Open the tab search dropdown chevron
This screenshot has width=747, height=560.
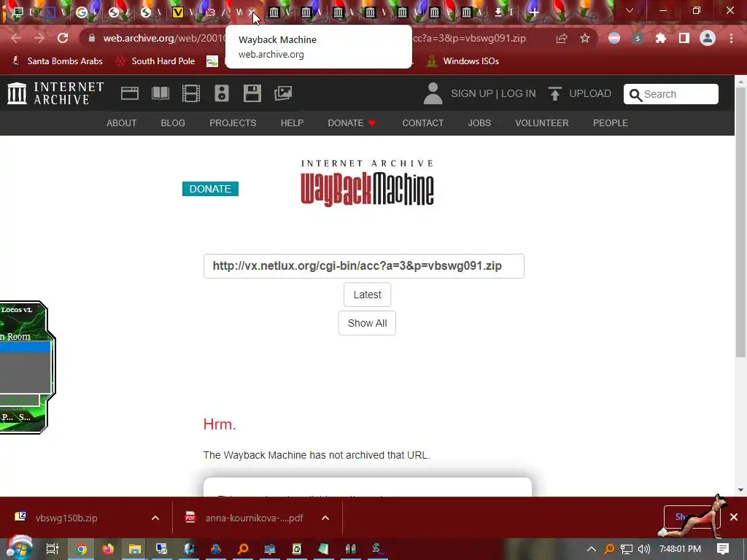[630, 10]
